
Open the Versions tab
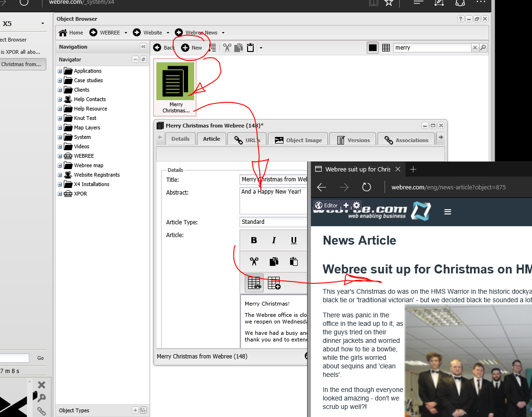click(x=353, y=140)
